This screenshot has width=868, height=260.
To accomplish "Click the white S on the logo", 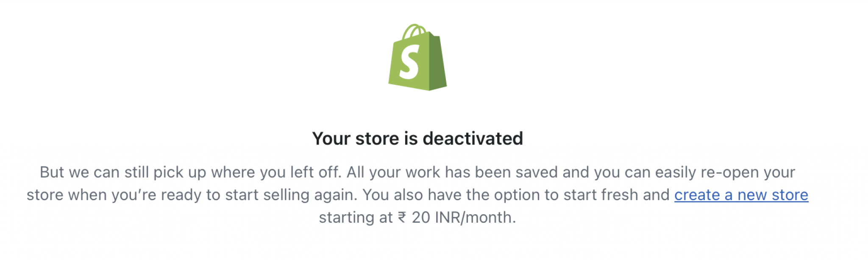I will (x=409, y=62).
